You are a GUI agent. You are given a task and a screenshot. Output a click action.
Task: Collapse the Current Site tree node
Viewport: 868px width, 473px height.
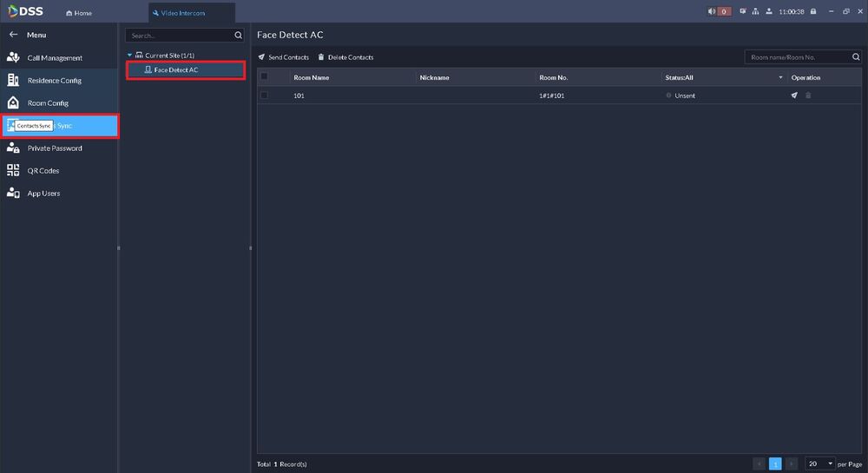point(130,56)
